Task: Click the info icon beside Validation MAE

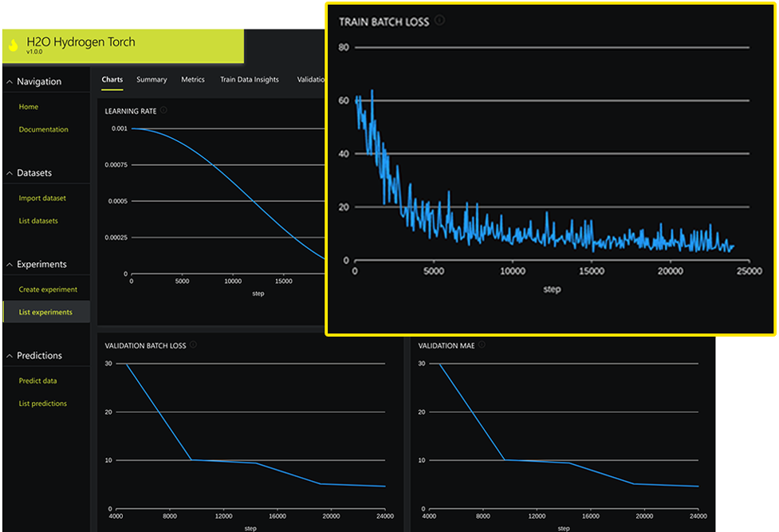Action: point(482,345)
